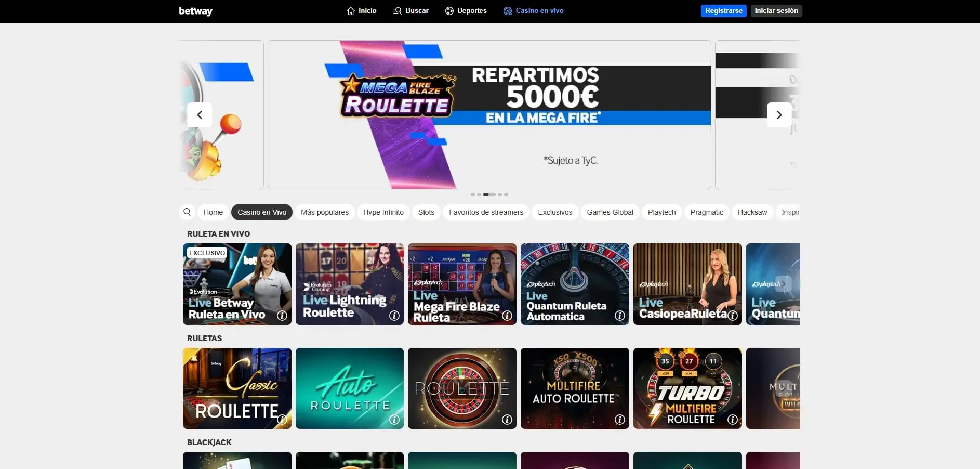
Task: Select the Más populares category tab
Action: (x=325, y=212)
